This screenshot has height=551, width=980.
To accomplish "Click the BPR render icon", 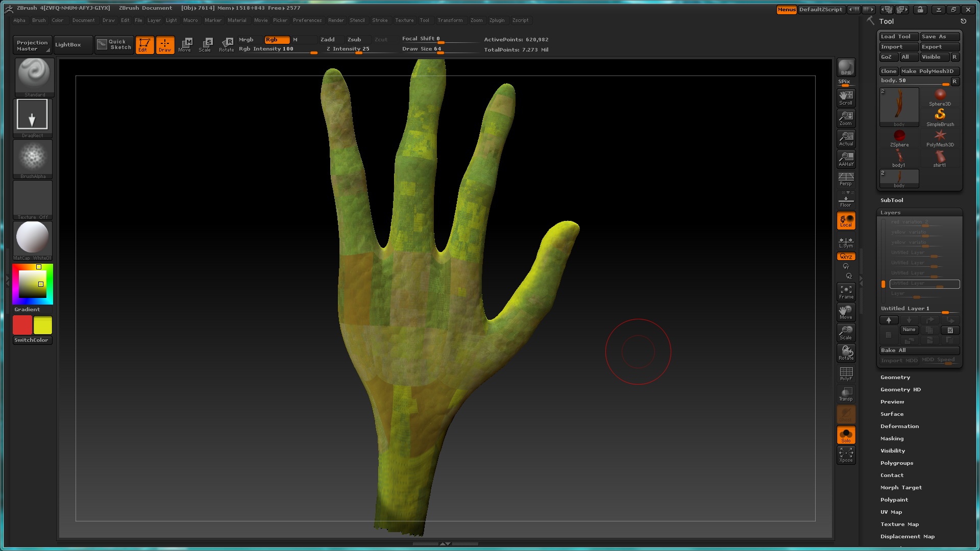I will click(x=846, y=67).
